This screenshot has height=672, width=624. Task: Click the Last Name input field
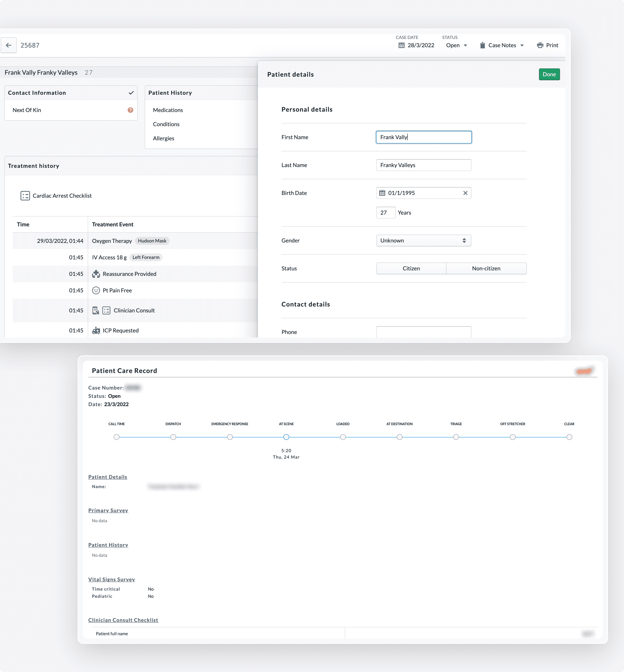coord(423,165)
